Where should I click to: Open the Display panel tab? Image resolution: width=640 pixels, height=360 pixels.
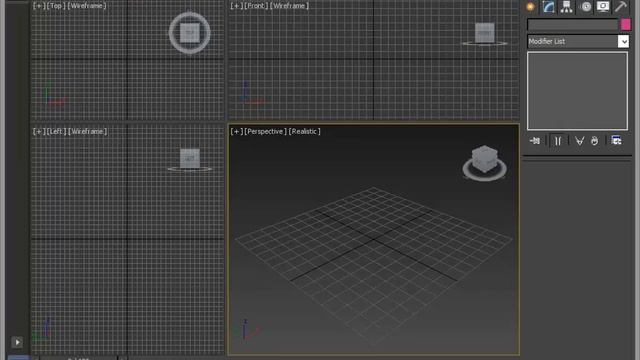tap(603, 7)
